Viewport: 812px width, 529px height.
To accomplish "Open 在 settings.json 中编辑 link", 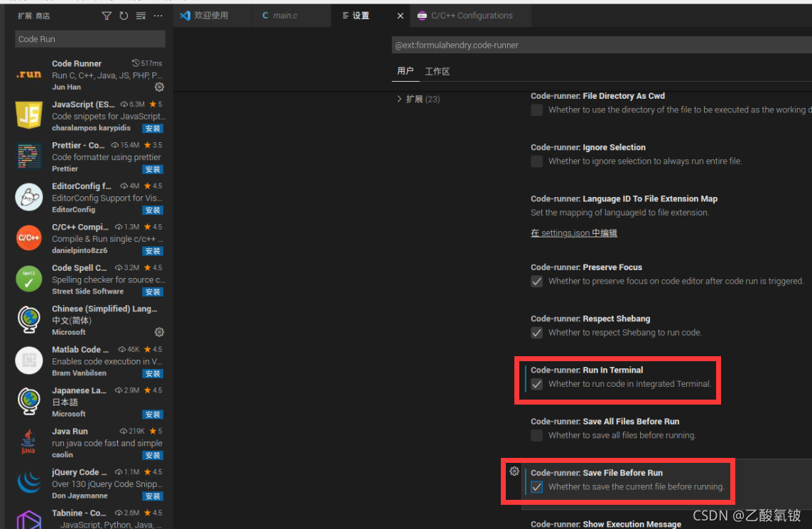I will point(574,233).
